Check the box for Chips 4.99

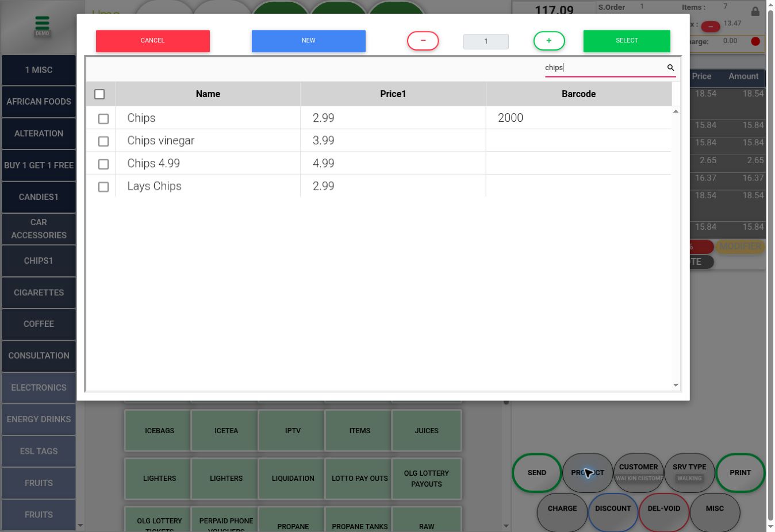click(103, 164)
